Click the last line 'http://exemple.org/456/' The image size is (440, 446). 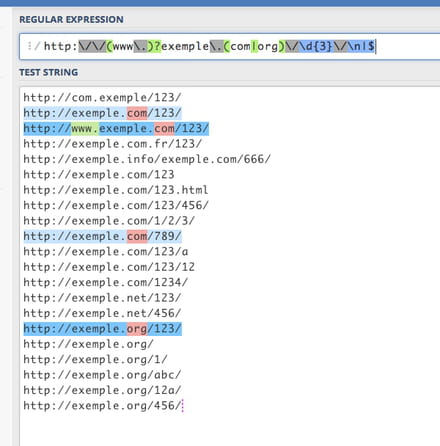102,405
